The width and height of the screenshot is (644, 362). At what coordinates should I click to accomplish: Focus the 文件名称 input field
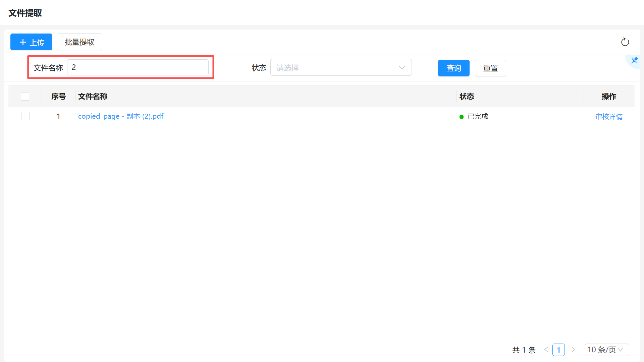coord(138,68)
